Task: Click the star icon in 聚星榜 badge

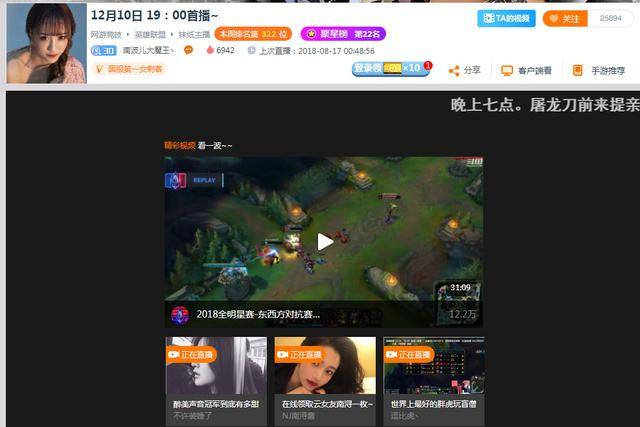Action: (x=311, y=34)
